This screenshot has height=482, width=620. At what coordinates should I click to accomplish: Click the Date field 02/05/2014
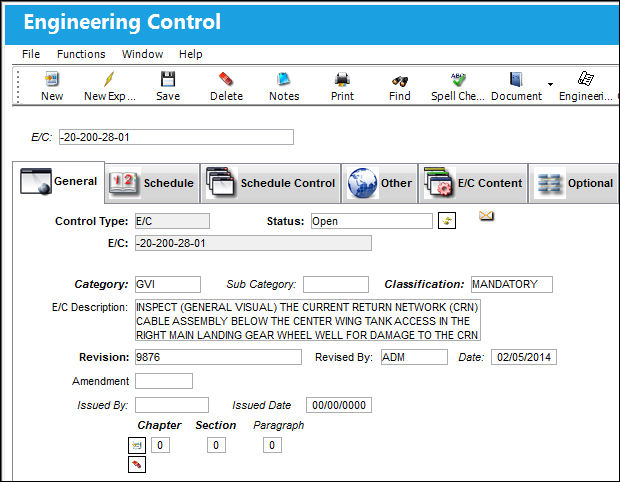(x=524, y=357)
